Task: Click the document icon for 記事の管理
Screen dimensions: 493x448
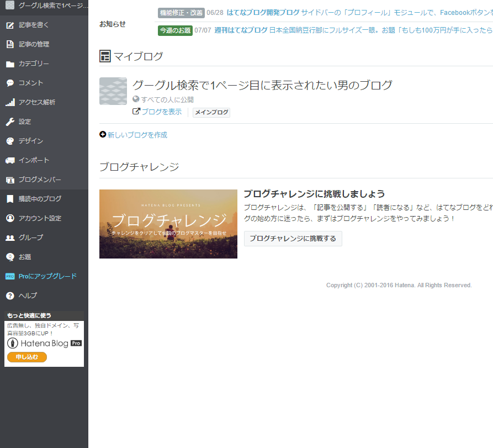Action: coord(10,44)
